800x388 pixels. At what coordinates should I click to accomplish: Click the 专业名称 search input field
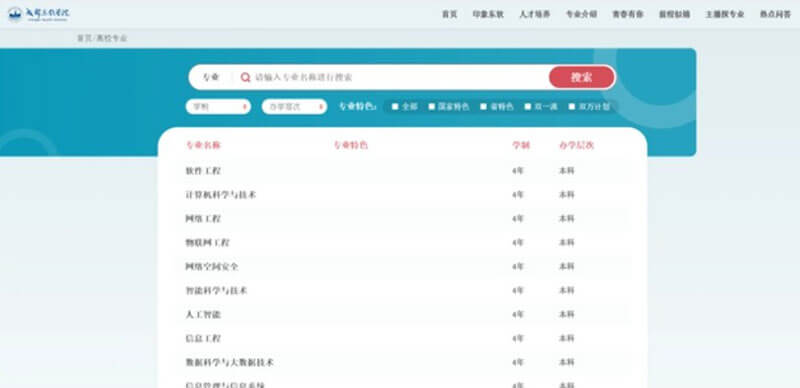coord(401,78)
